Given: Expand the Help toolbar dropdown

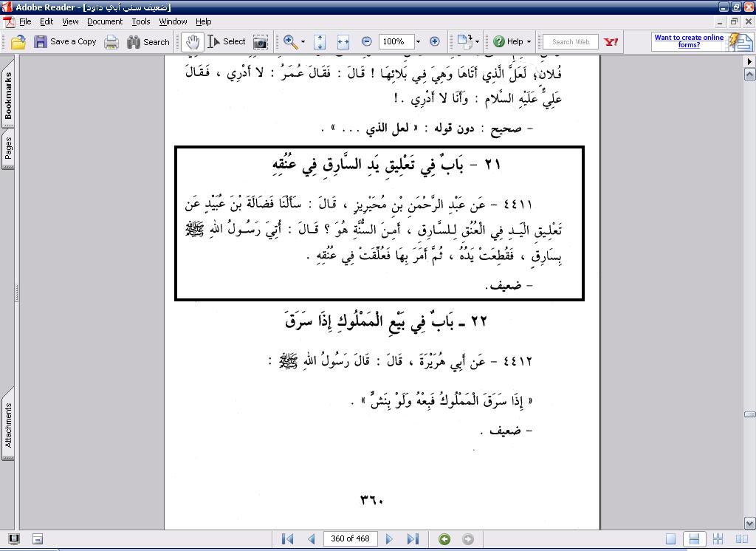Looking at the screenshot, I should coord(530,42).
